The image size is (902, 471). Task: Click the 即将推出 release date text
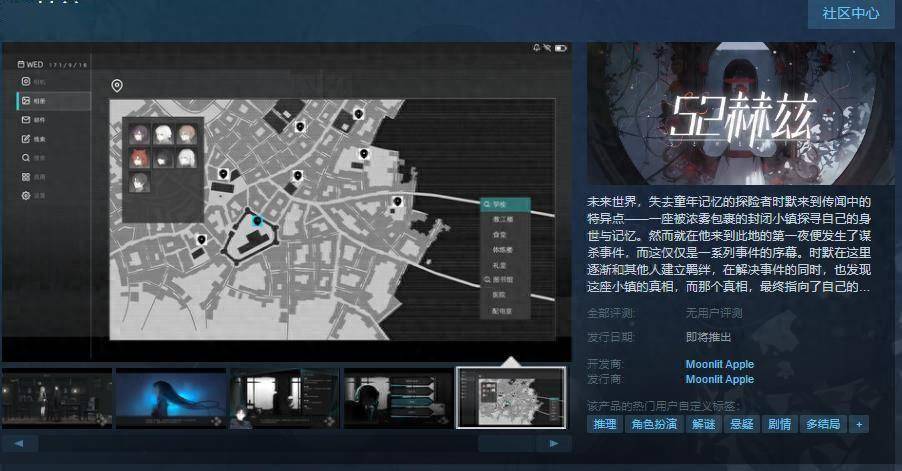[x=708, y=337]
